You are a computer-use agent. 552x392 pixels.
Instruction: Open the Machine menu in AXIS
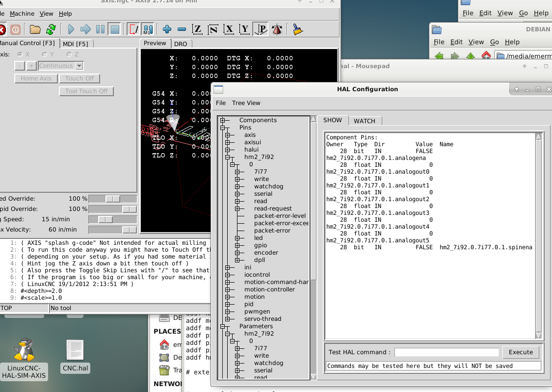22,14
